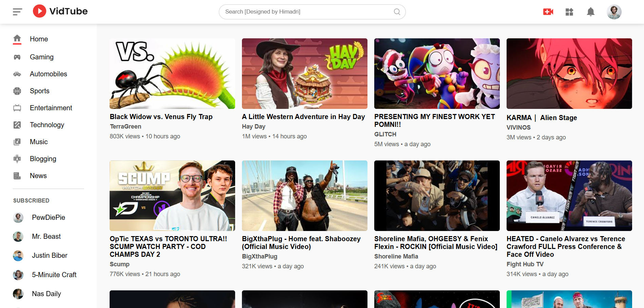Click Justin Biber's channel avatar
Image resolution: width=644 pixels, height=308 pixels.
18,255
